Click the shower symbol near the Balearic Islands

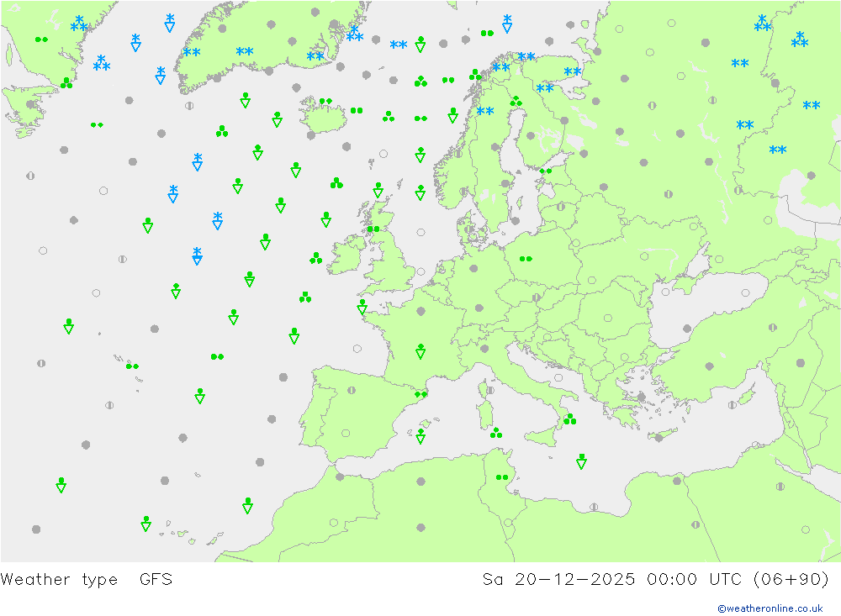(x=420, y=436)
